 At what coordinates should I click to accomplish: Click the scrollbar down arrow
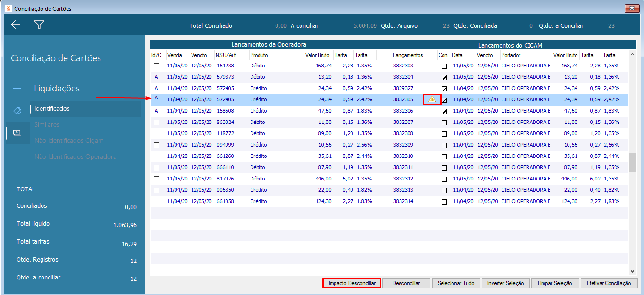click(x=632, y=271)
